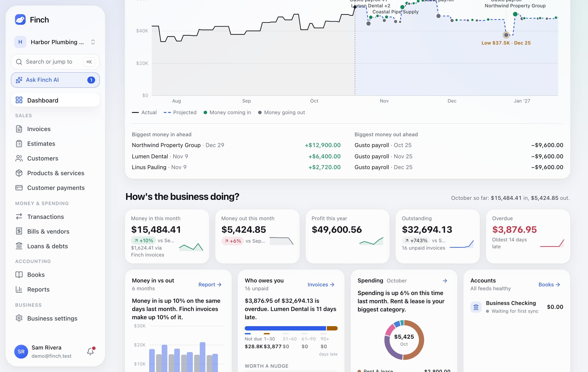Click the Invoices document icon
Viewport: 588px width, 372px height.
(x=19, y=129)
